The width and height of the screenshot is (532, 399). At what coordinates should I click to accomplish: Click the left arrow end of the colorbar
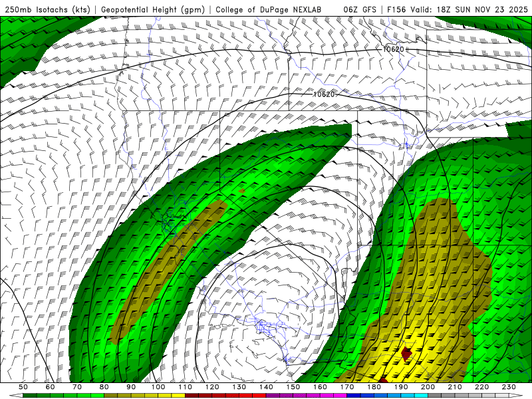(x=16, y=396)
